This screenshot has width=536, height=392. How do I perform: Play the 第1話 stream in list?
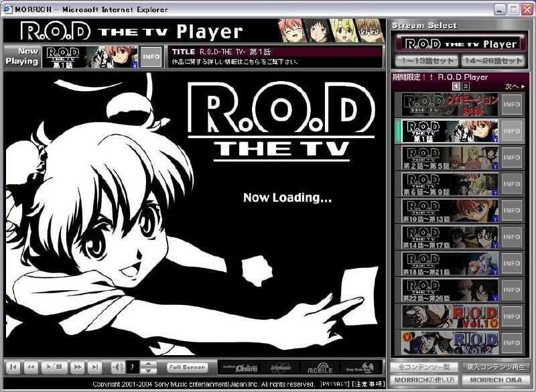pyautogui.click(x=450, y=131)
